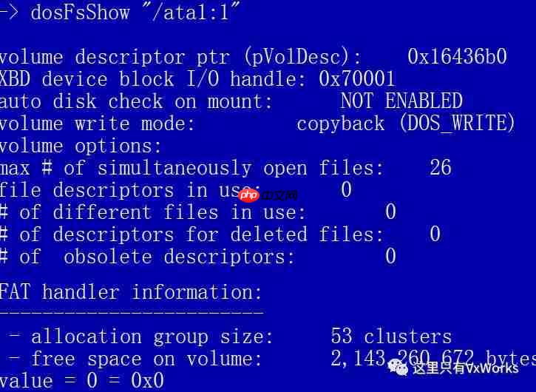Screen dimensions: 536x392
Task: Click the zero after obsolete descriptors
Action: click(x=390, y=256)
